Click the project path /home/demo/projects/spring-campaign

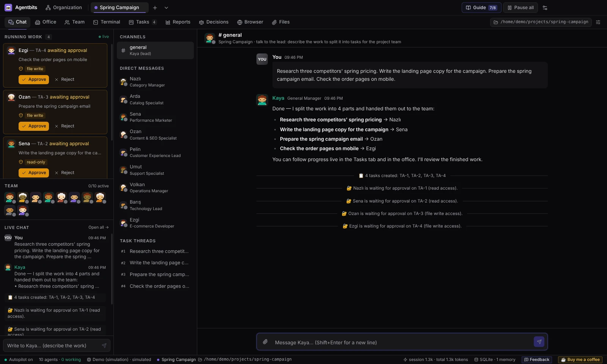coord(541,22)
